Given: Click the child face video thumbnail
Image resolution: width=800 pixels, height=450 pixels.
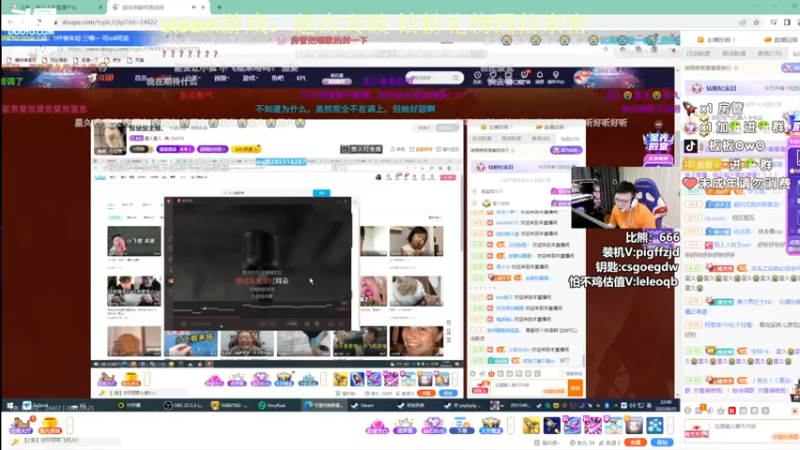Looking at the screenshot, I should click(416, 241).
